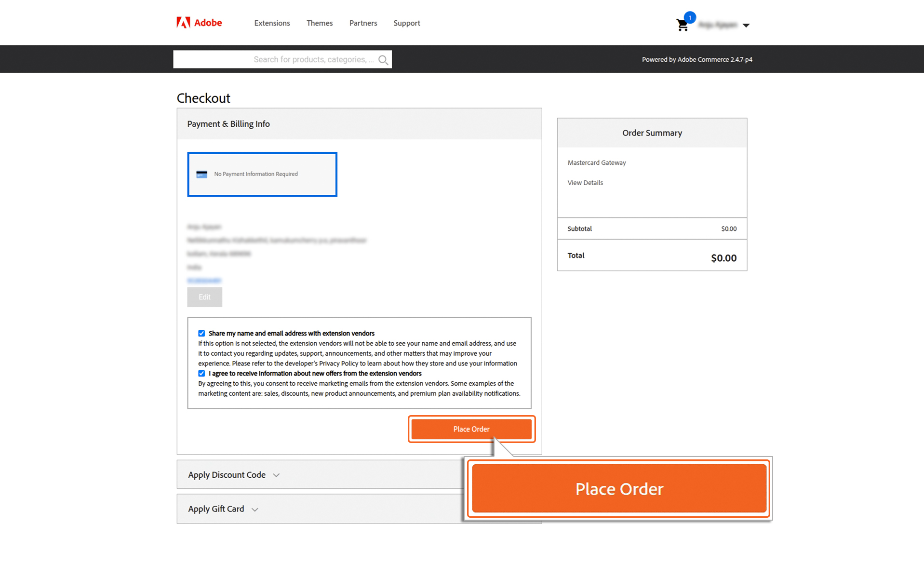Image resolution: width=924 pixels, height=578 pixels.
Task: Open the Support menu item
Action: [406, 23]
